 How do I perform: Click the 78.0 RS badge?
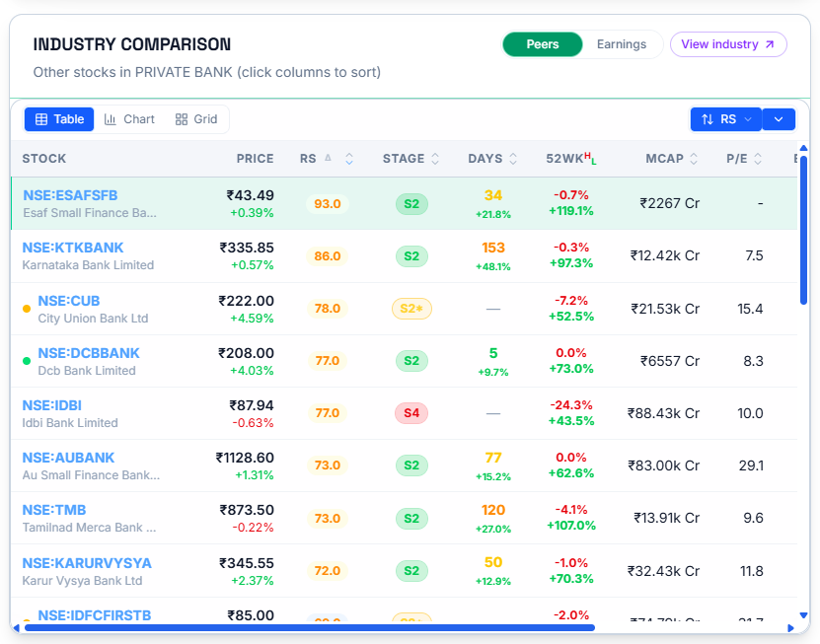click(x=328, y=309)
